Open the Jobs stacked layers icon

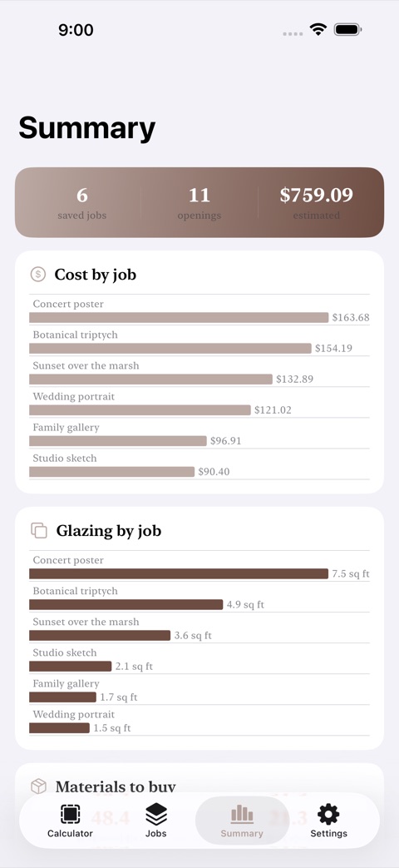tap(155, 814)
